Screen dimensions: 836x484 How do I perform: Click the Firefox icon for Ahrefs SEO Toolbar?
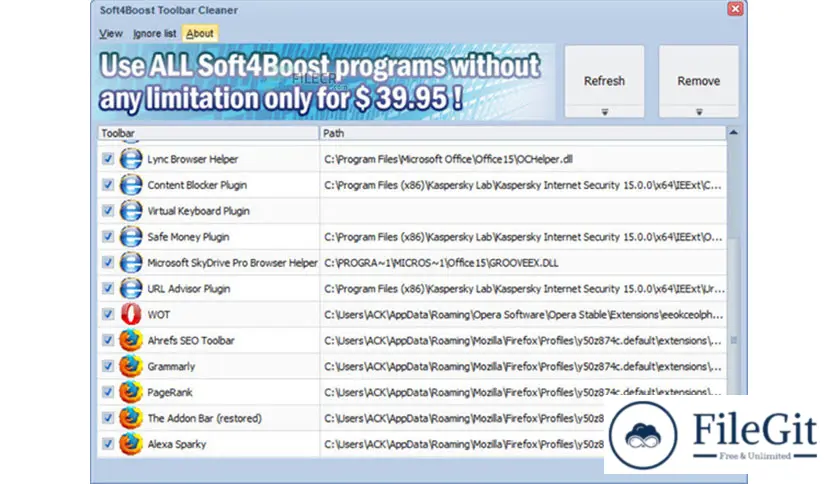(131, 340)
